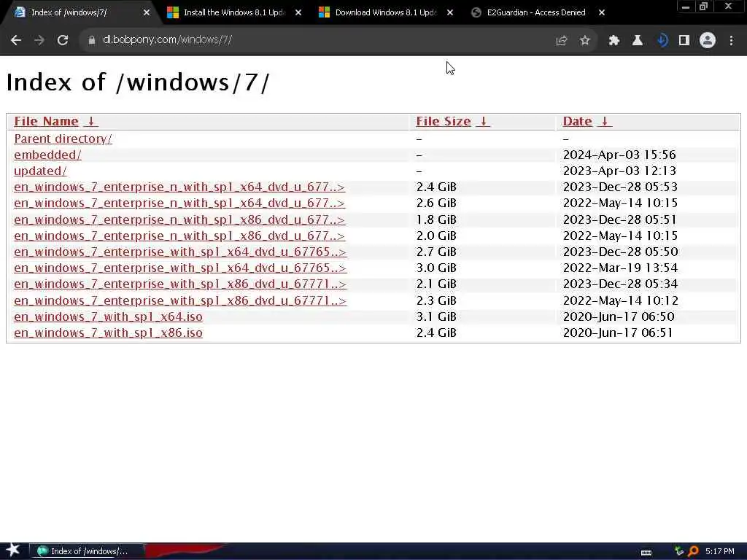Click the forward navigation arrow
The image size is (747, 560).
click(x=39, y=41)
